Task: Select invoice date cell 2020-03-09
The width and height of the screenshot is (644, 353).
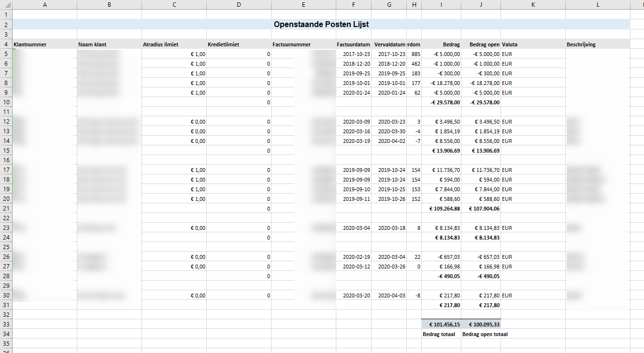Action: (354, 121)
